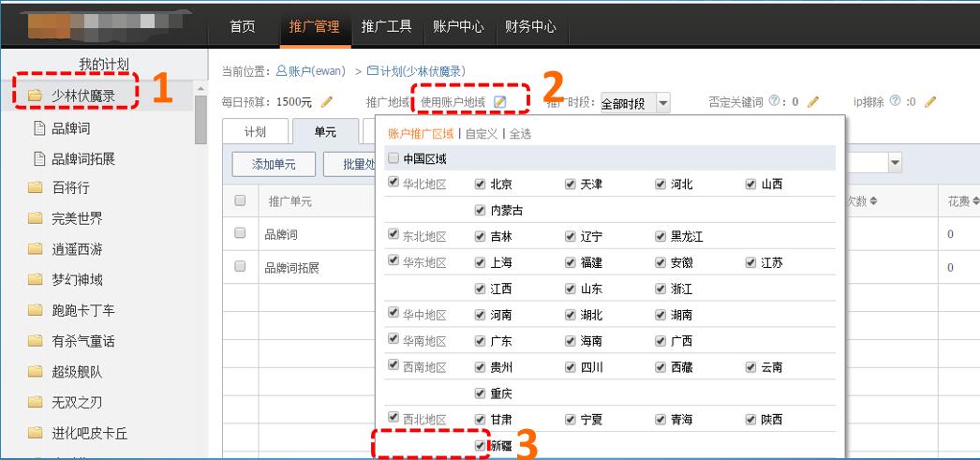Open the 进化吧皮卡丘 folder icon
Image resolution: width=980 pixels, height=460 pixels.
click(35, 433)
